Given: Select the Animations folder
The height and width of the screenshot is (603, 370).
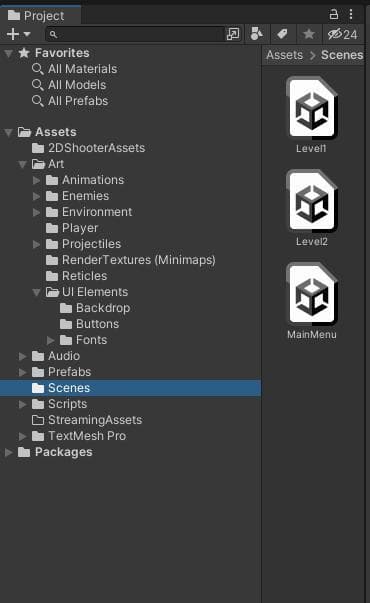Looking at the screenshot, I should coord(93,180).
